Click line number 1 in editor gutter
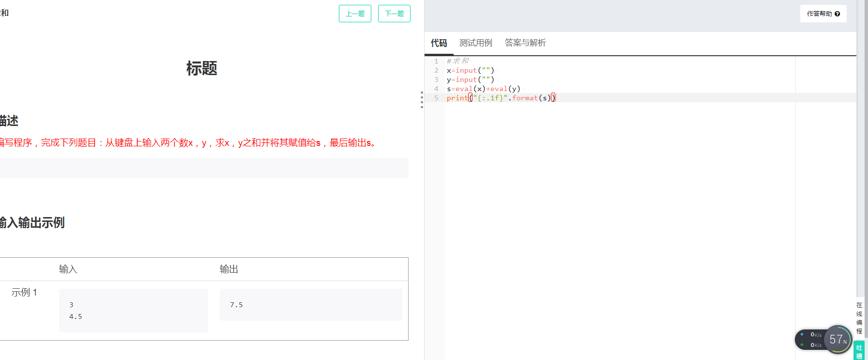This screenshot has height=360, width=868. (436, 61)
